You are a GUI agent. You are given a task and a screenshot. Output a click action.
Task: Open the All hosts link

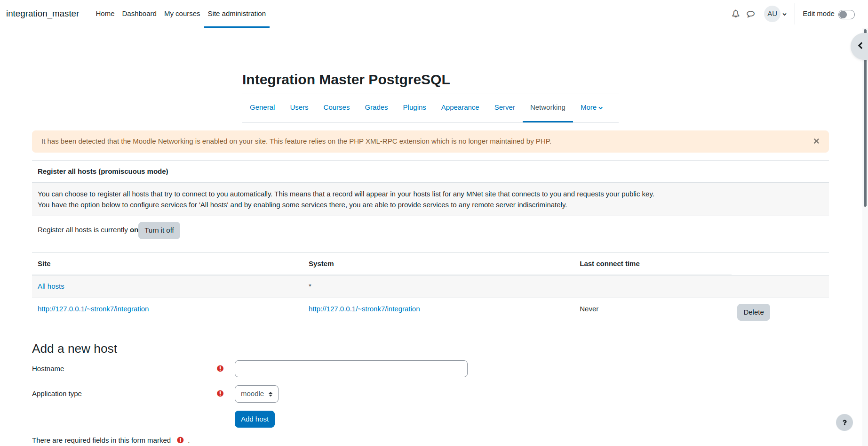coord(51,286)
